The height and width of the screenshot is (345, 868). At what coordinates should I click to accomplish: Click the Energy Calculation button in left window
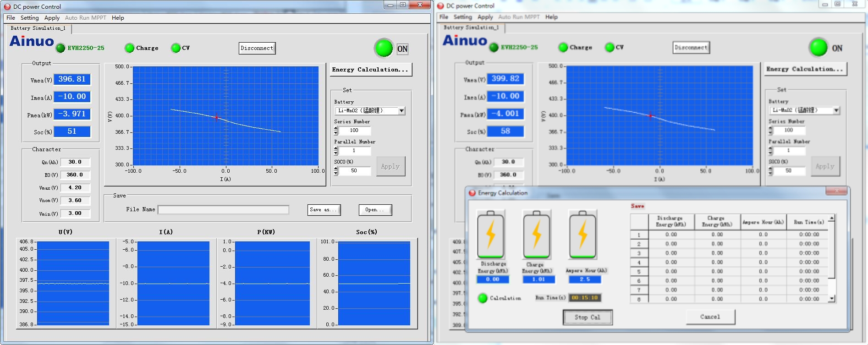click(370, 70)
